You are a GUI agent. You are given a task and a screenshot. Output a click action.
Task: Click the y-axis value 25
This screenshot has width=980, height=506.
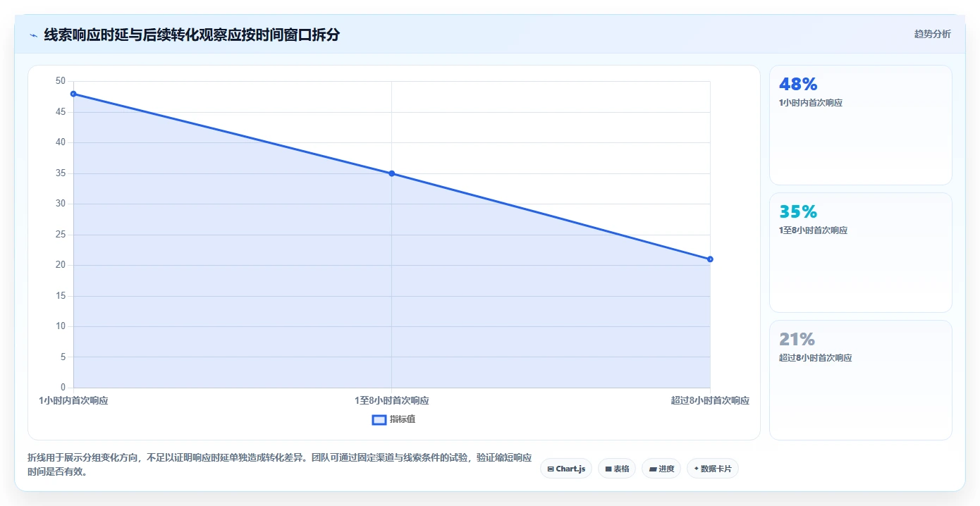[x=61, y=235]
